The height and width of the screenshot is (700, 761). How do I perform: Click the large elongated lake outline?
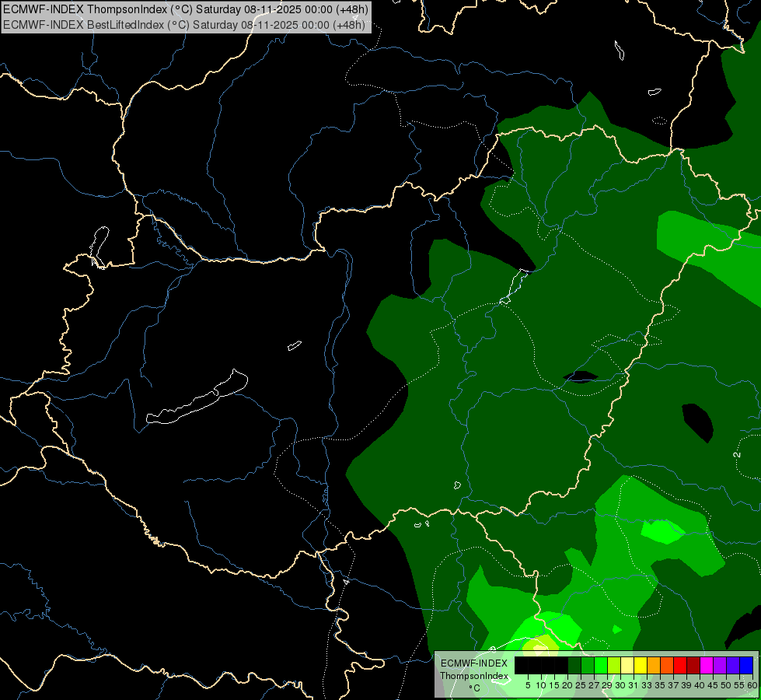tap(197, 397)
